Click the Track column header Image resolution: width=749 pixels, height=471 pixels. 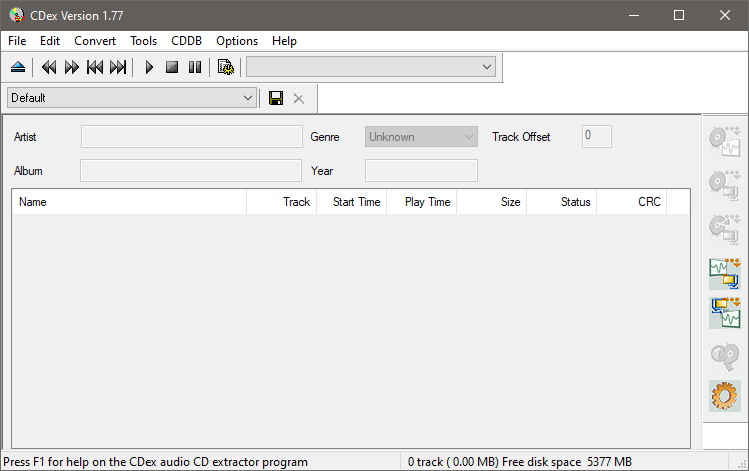point(281,202)
